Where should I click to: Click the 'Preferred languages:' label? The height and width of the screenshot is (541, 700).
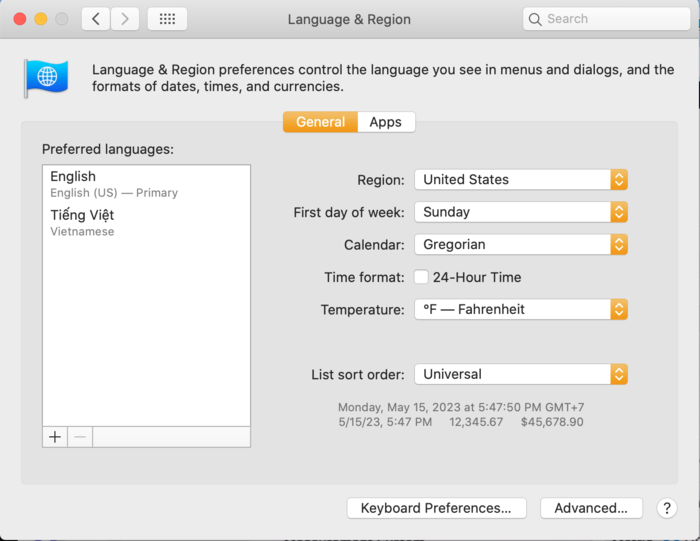(x=108, y=149)
